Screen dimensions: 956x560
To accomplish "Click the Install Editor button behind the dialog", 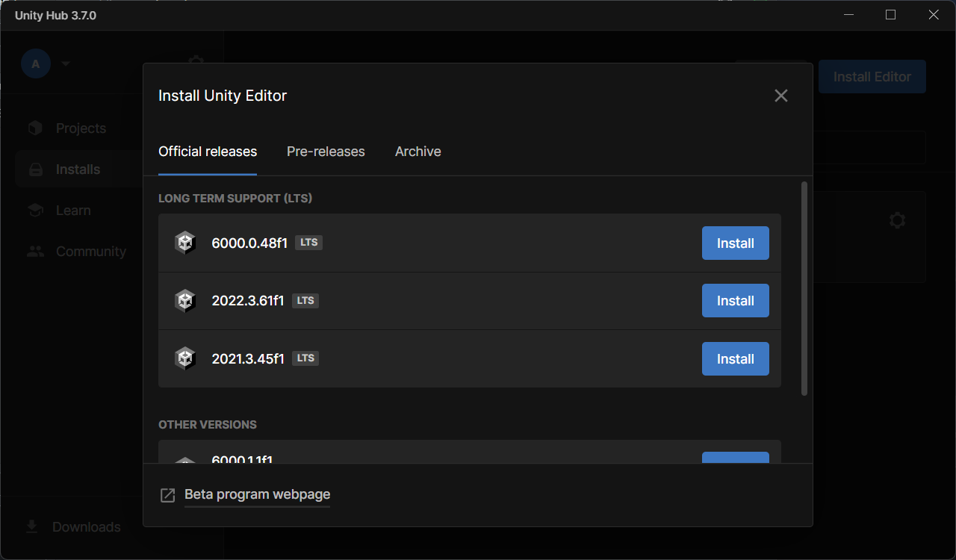I will click(x=872, y=77).
